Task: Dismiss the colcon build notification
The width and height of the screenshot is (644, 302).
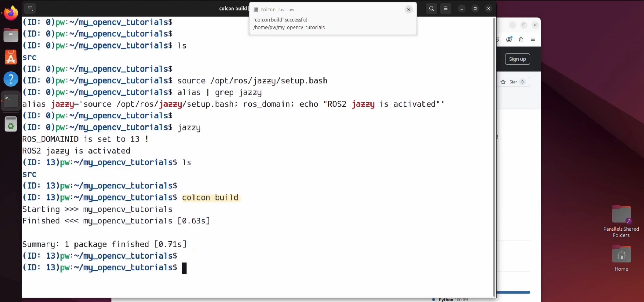Action: (409, 9)
